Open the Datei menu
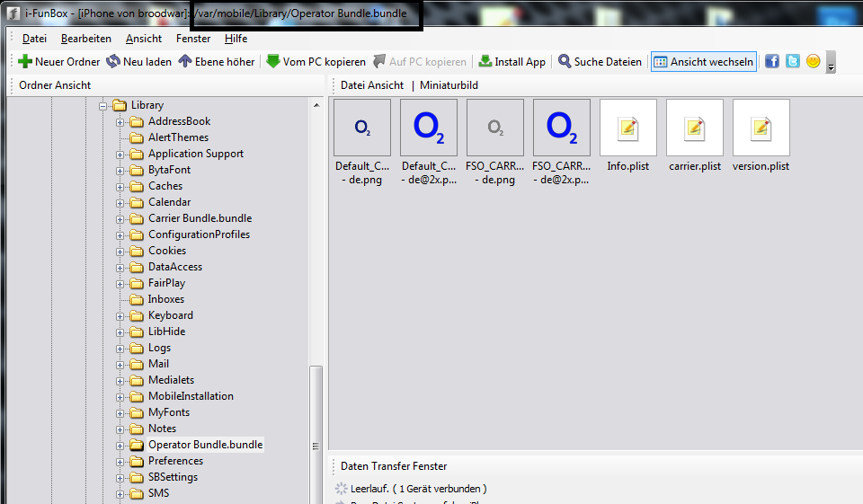Viewport: 863px width, 504px height. tap(34, 39)
